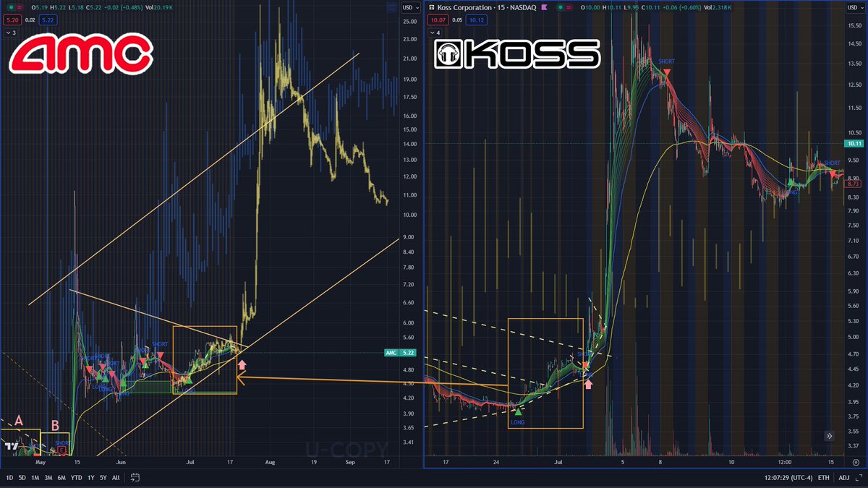Click the red SHORT marker at Koss peak
The image size is (868, 488).
pos(666,73)
